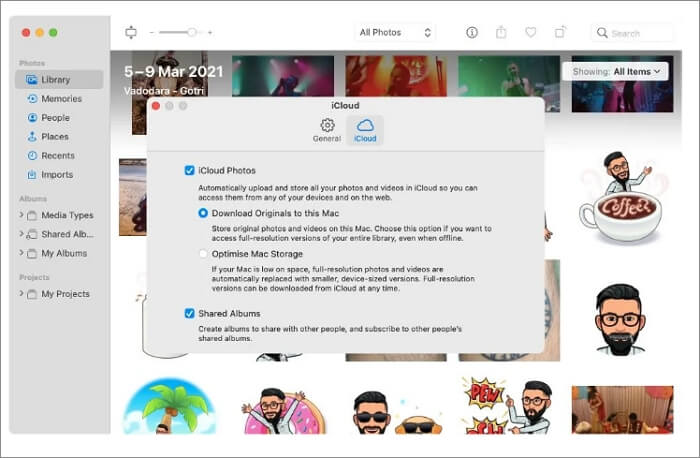Open Memories in the sidebar
The image size is (700, 458).
pyautogui.click(x=59, y=99)
